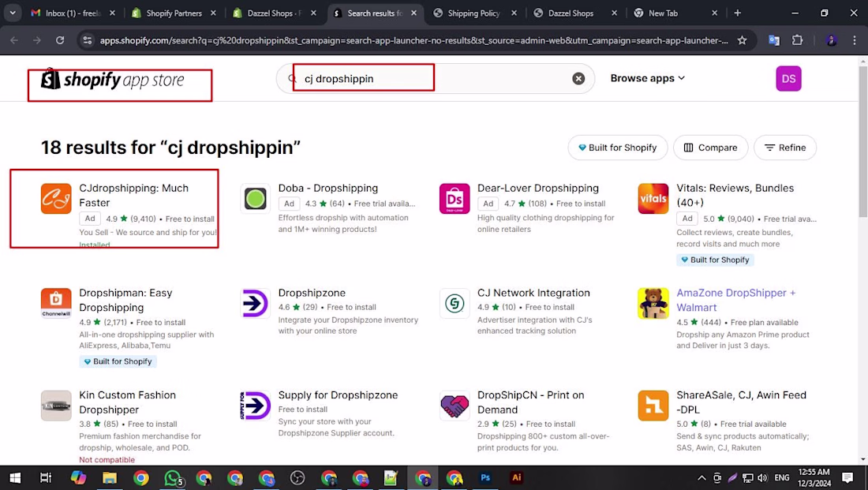Open the Supply for Dropshipzone icon
This screenshot has width=868, height=490.
point(255,406)
